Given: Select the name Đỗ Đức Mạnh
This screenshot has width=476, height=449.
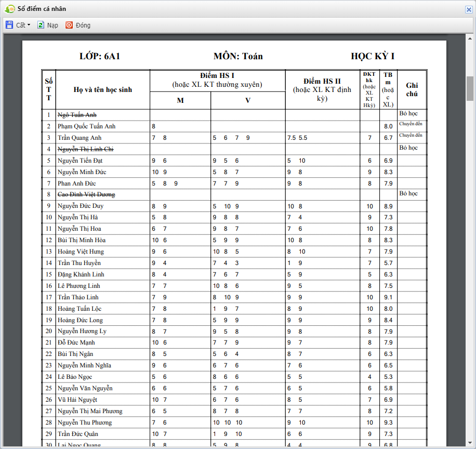Looking at the screenshot, I should [x=76, y=342].
